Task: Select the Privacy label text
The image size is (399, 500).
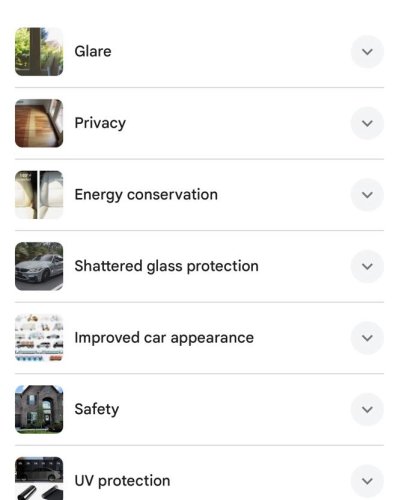Action: (100, 124)
